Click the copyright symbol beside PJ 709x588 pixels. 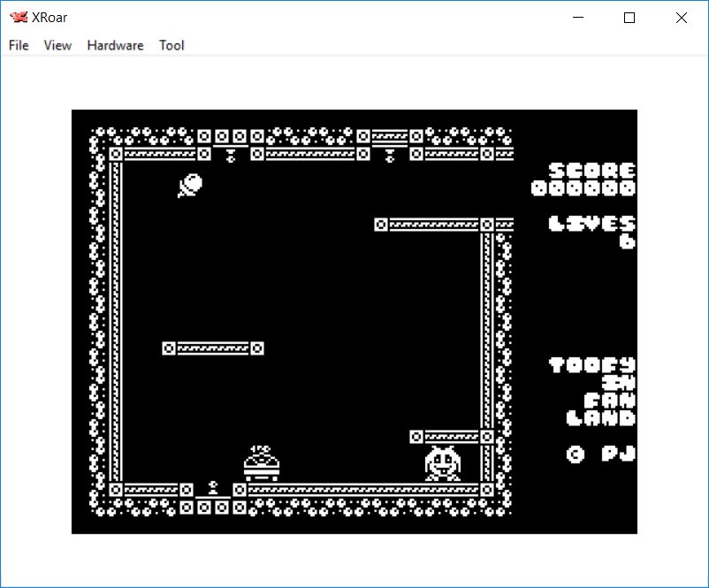(576, 454)
